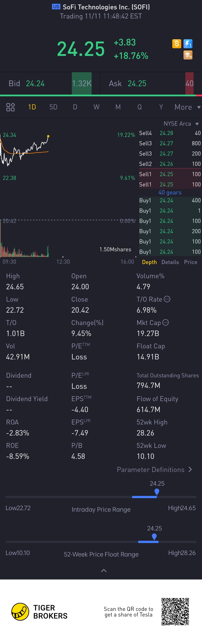This screenshot has width=202, height=644.
Task: Select the Price tab
Action: click(x=191, y=262)
